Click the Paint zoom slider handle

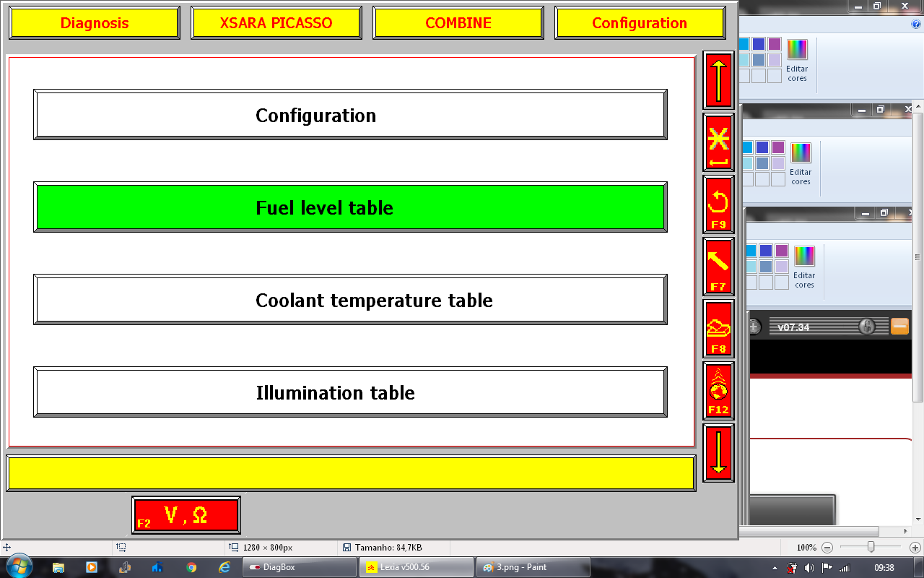click(x=871, y=548)
